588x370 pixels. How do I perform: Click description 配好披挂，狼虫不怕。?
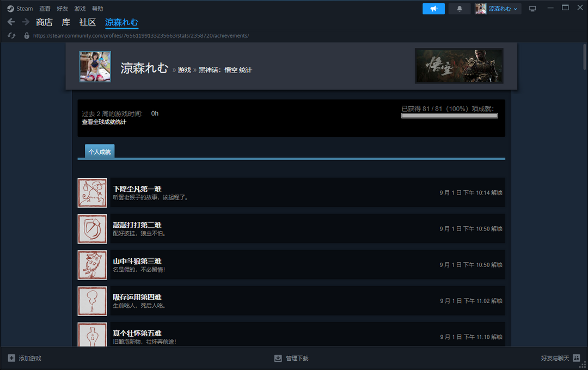(139, 233)
